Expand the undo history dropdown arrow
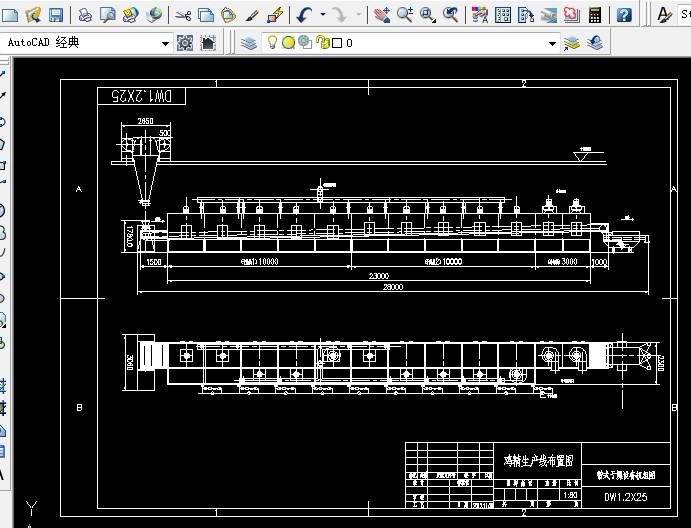This screenshot has width=691, height=528. pos(323,15)
